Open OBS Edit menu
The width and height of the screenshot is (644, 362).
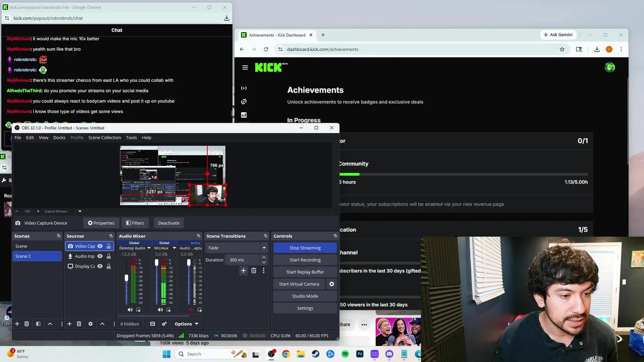[30, 137]
